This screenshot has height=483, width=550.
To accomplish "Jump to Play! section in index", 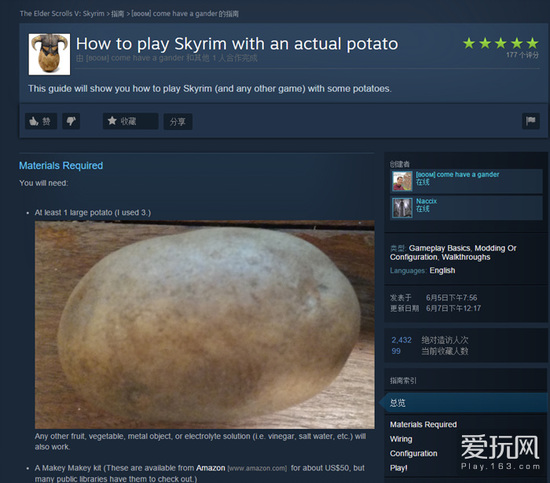I will (398, 468).
